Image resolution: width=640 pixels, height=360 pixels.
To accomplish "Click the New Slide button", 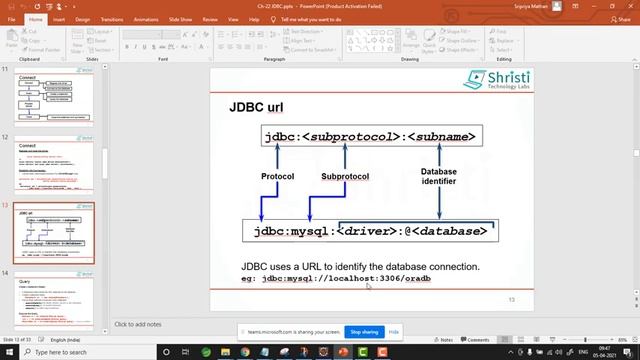I will coord(77,41).
